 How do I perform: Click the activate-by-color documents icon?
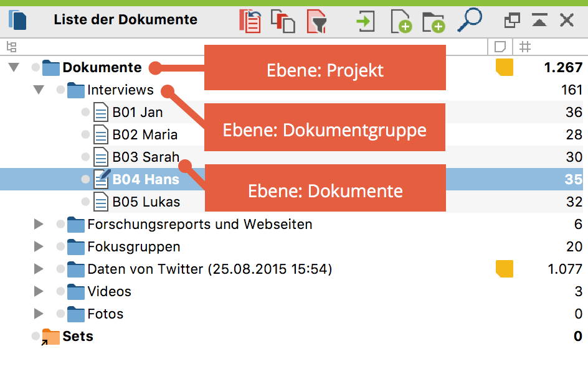(283, 21)
